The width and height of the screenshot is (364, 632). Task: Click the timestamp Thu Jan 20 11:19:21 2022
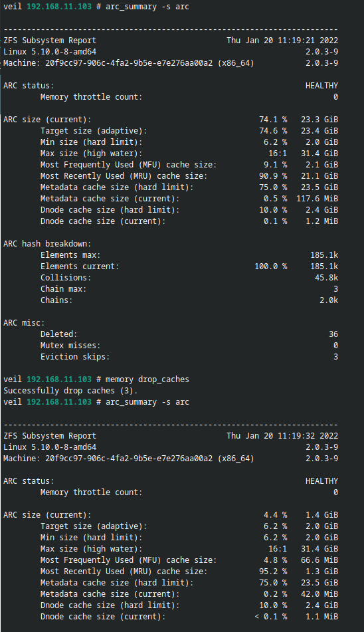[x=282, y=41]
